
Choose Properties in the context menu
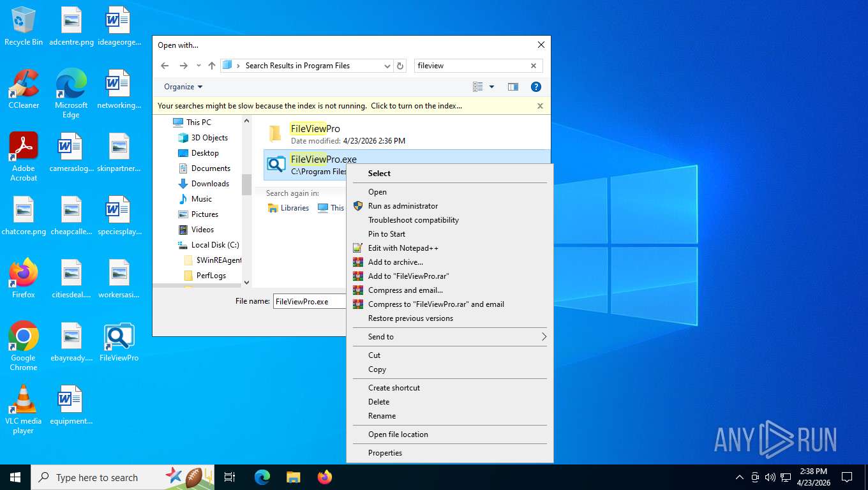(450, 453)
